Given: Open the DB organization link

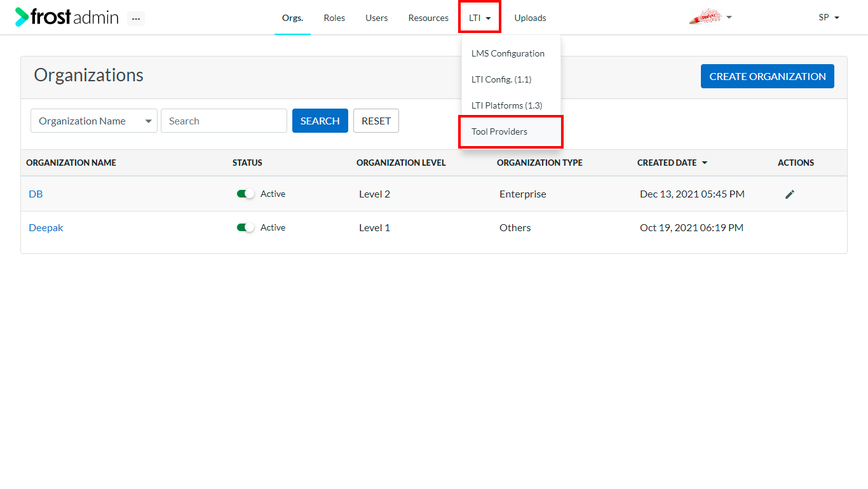Looking at the screenshot, I should (x=36, y=194).
